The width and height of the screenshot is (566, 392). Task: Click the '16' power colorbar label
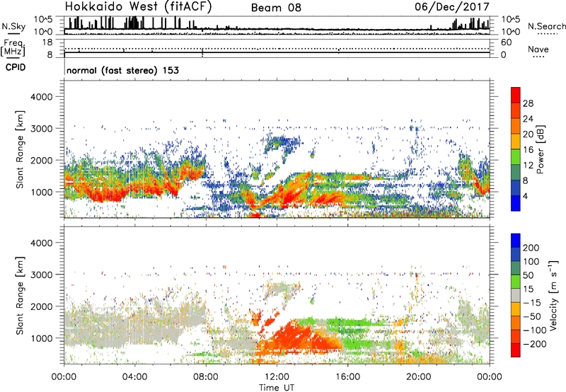click(x=528, y=150)
